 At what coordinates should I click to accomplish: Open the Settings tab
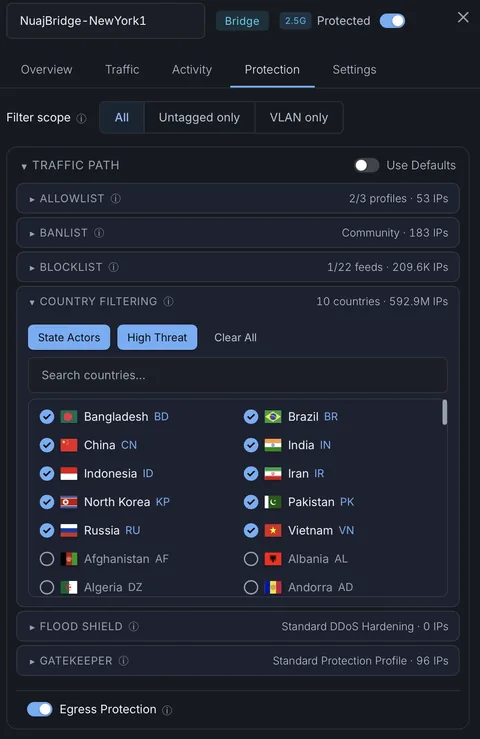pyautogui.click(x=355, y=70)
